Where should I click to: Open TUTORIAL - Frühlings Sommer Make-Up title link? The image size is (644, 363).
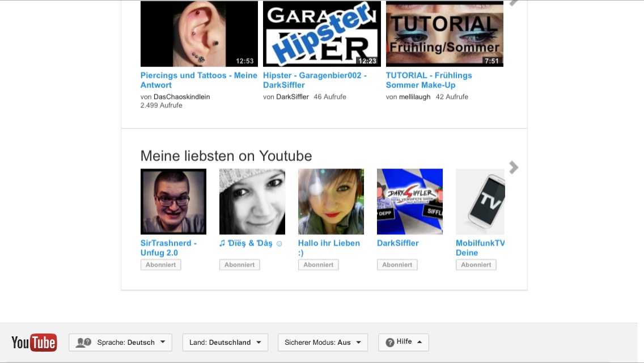point(429,80)
